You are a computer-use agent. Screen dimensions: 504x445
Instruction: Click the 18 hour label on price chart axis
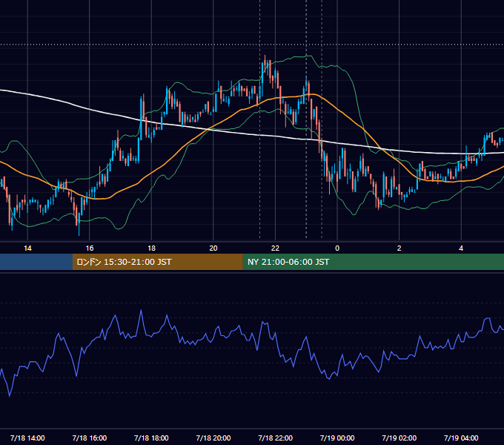coord(151,248)
